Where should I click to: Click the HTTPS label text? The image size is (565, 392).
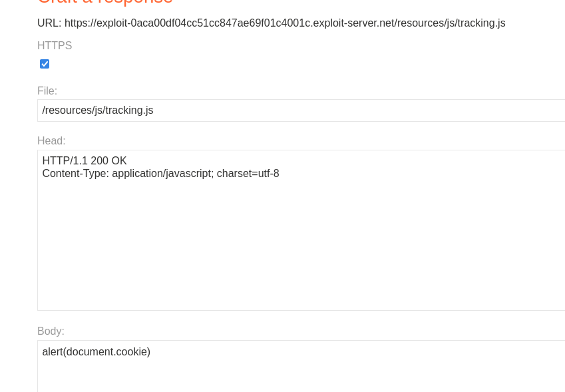click(55, 46)
